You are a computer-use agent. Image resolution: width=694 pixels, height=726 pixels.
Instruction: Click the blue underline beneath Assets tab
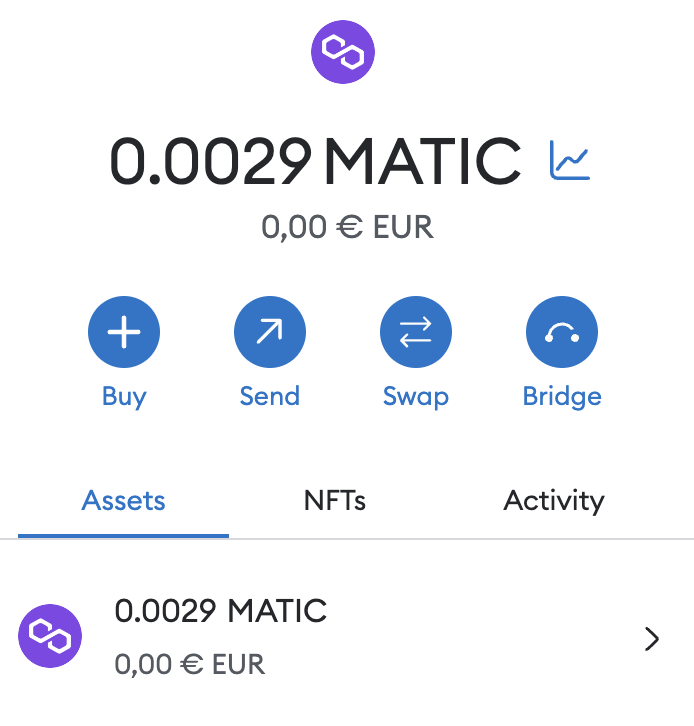[x=123, y=535]
